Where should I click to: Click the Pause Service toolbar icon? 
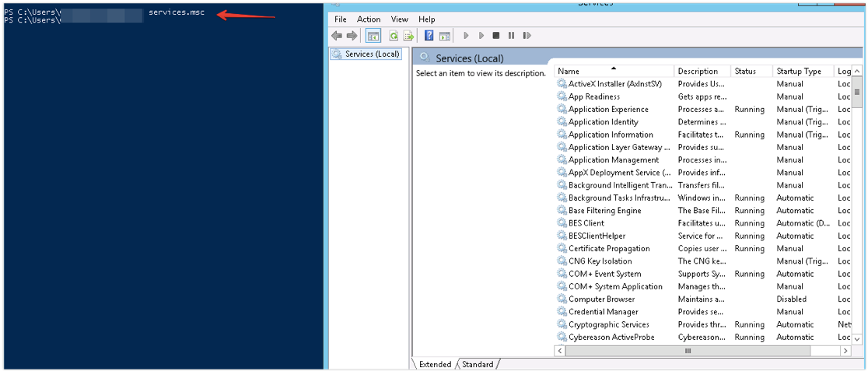tap(511, 36)
